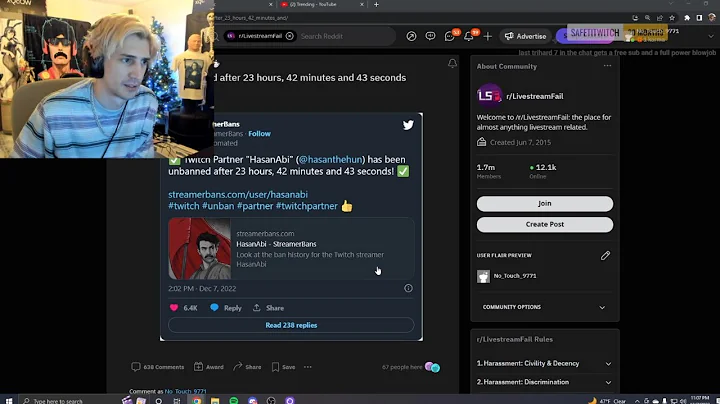Open the Task View taskbar icon

tap(177, 400)
